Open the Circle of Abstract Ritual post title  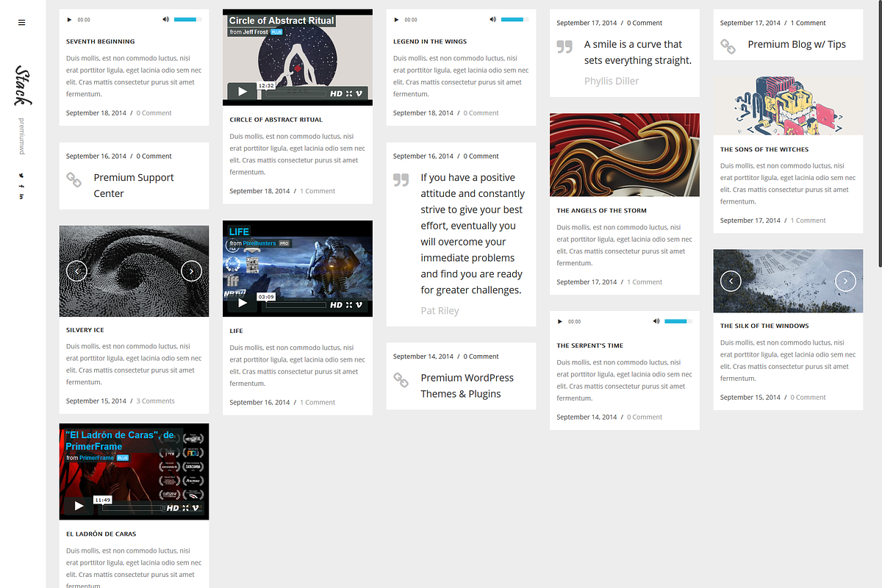[276, 120]
